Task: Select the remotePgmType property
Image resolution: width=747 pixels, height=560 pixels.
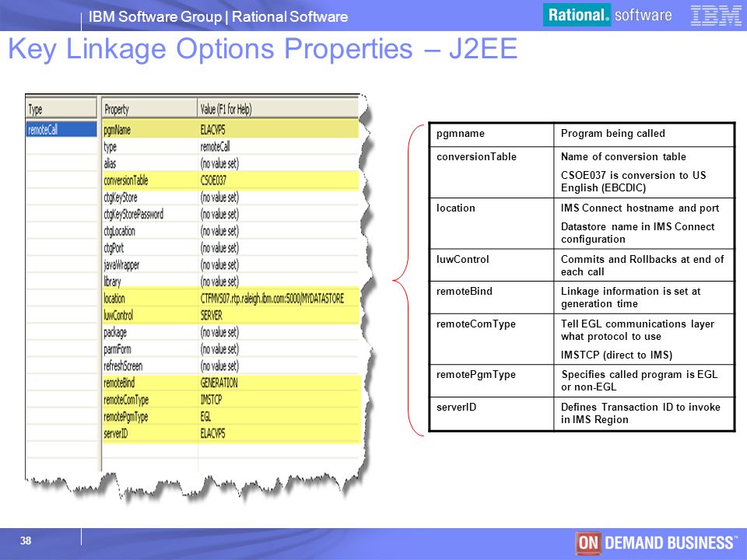Action: tap(126, 417)
